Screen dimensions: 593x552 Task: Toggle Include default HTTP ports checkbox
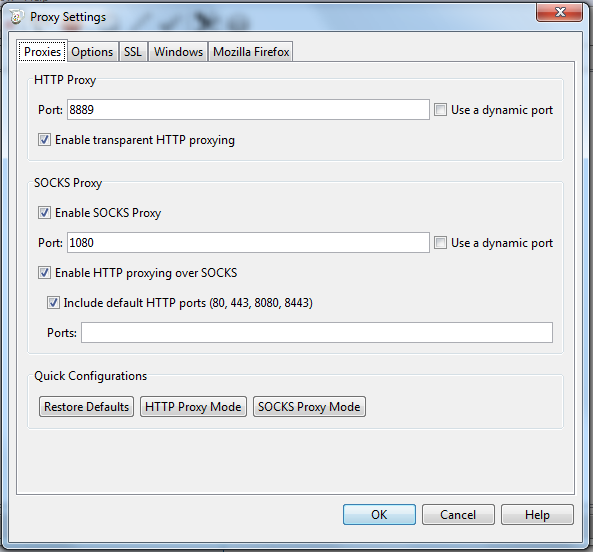(53, 302)
